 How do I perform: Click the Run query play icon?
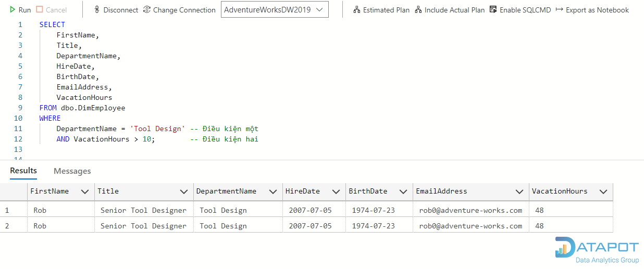(x=13, y=10)
